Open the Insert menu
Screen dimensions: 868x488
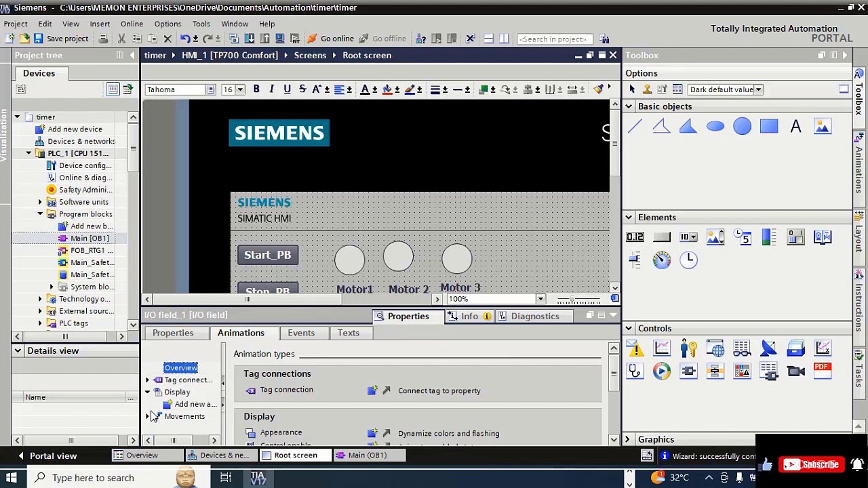point(100,24)
